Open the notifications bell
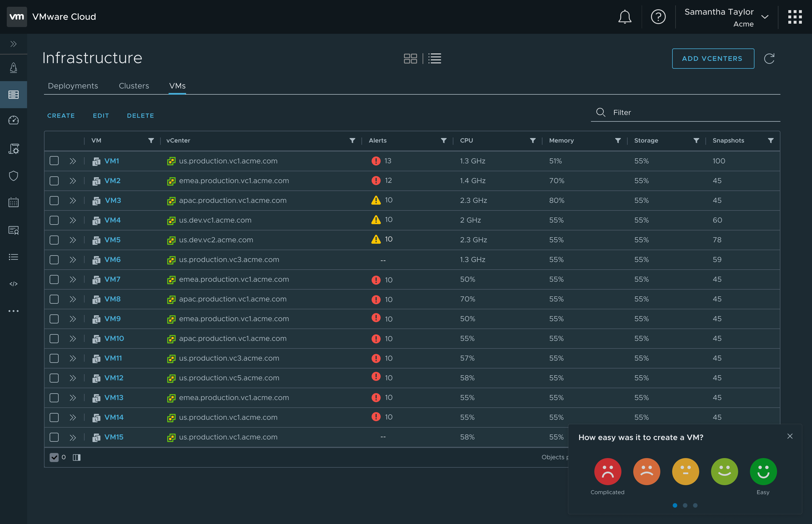This screenshot has height=524, width=812. (625, 17)
